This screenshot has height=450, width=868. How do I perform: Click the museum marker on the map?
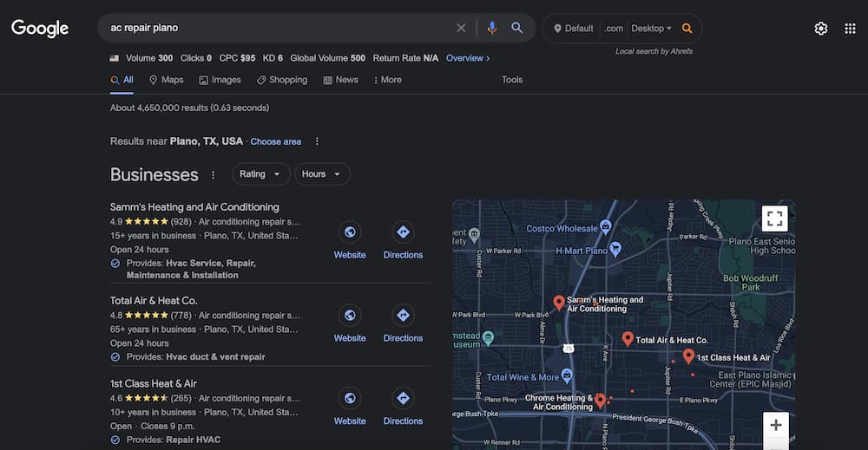pos(488,338)
